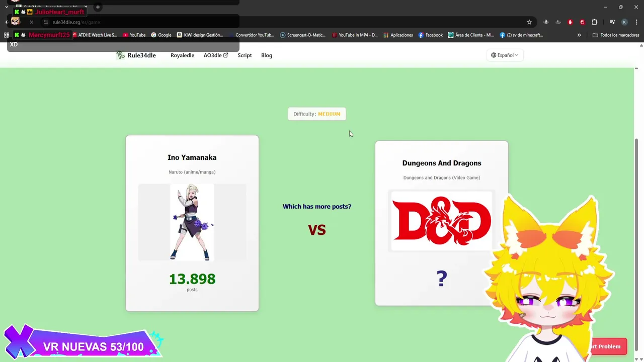This screenshot has width=644, height=362.
Task: Open the Chrome apps grid icon
Action: point(7,35)
